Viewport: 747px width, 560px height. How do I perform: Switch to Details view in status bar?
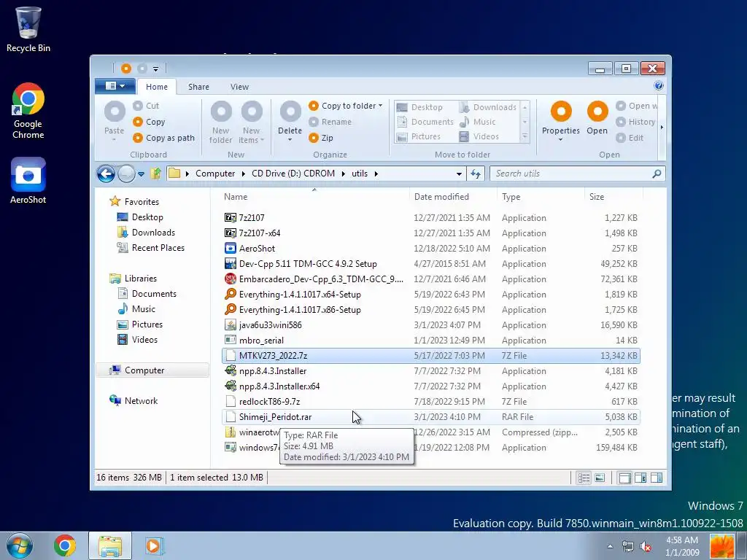click(x=584, y=478)
